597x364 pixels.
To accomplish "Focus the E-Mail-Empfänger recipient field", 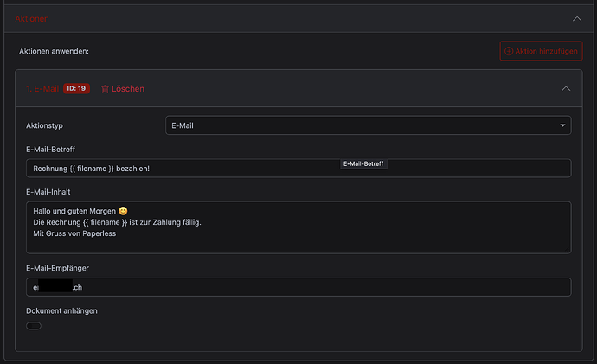I will pos(298,287).
